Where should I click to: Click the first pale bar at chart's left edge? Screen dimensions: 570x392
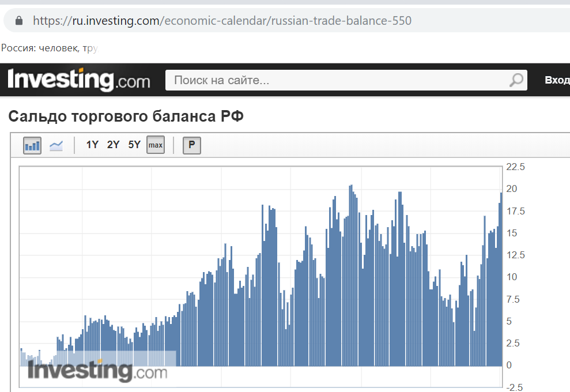[21, 357]
